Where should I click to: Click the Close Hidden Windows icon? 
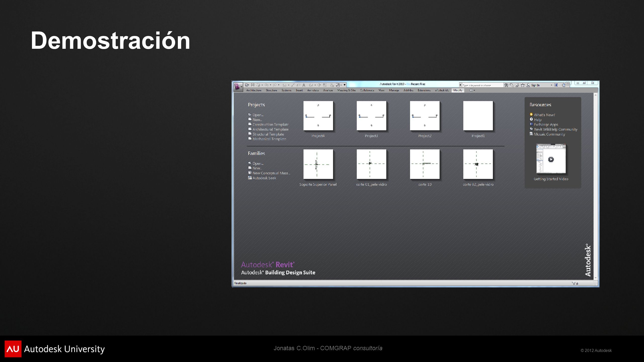332,85
